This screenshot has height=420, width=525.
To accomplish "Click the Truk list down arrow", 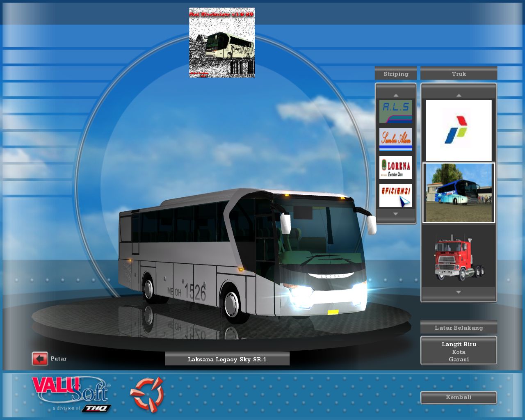I will pos(459,292).
